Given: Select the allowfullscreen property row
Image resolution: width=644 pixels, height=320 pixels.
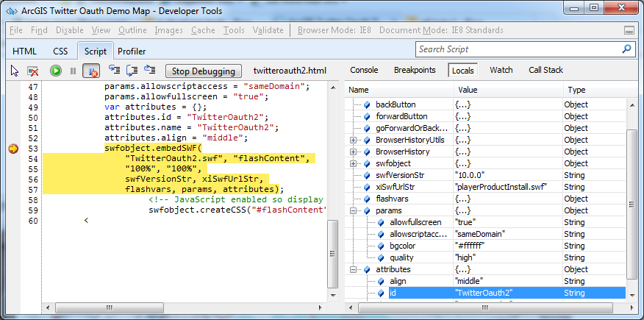Looking at the screenshot, I should click(487, 223).
